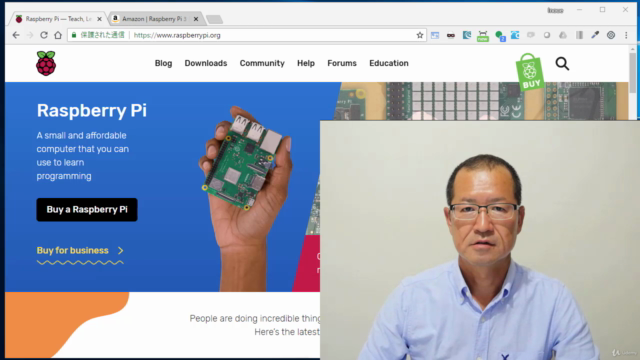Viewport: 640px width, 360px height.
Task: Open the eyedropper color picker extension
Action: click(x=595, y=35)
